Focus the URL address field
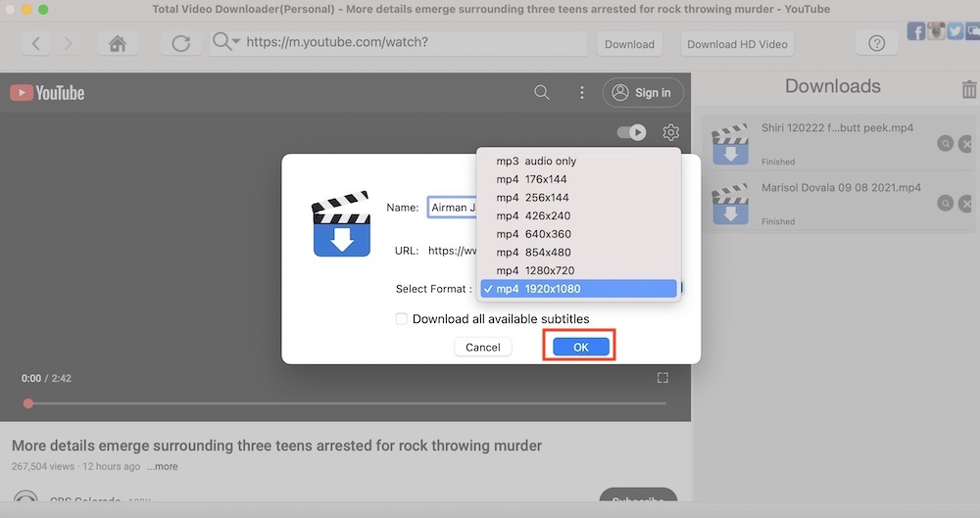Viewport: 980px width, 518px height. pos(415,42)
